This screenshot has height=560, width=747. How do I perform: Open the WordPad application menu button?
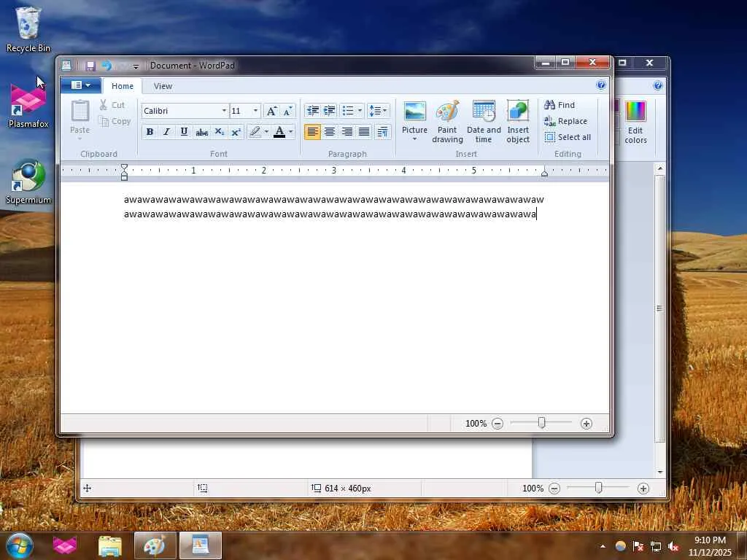[x=80, y=85]
